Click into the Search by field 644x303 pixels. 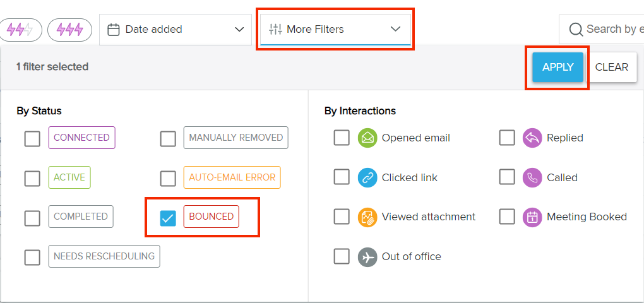601,29
